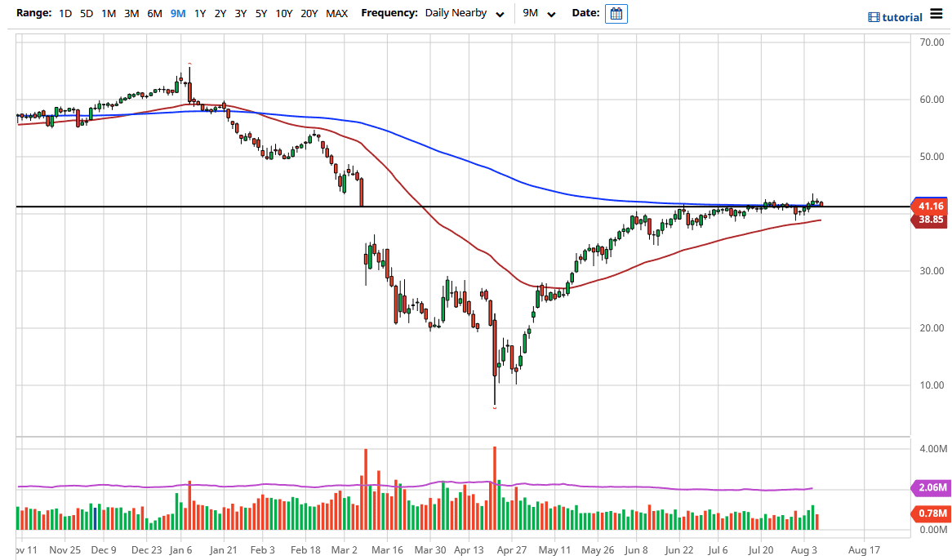Viewport: 952px width, 560px height.
Task: Select the MAX range option
Action: click(x=336, y=13)
